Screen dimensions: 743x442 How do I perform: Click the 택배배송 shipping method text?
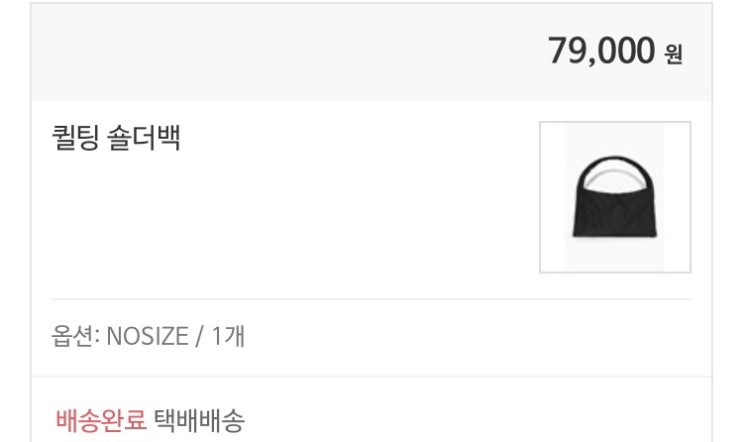pyautogui.click(x=199, y=420)
